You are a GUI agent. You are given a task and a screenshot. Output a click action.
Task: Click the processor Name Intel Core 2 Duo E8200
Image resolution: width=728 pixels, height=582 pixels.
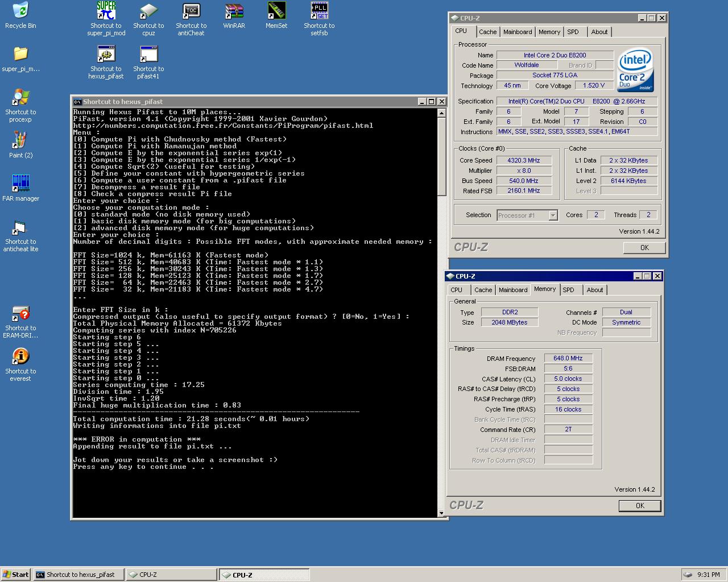pyautogui.click(x=555, y=55)
